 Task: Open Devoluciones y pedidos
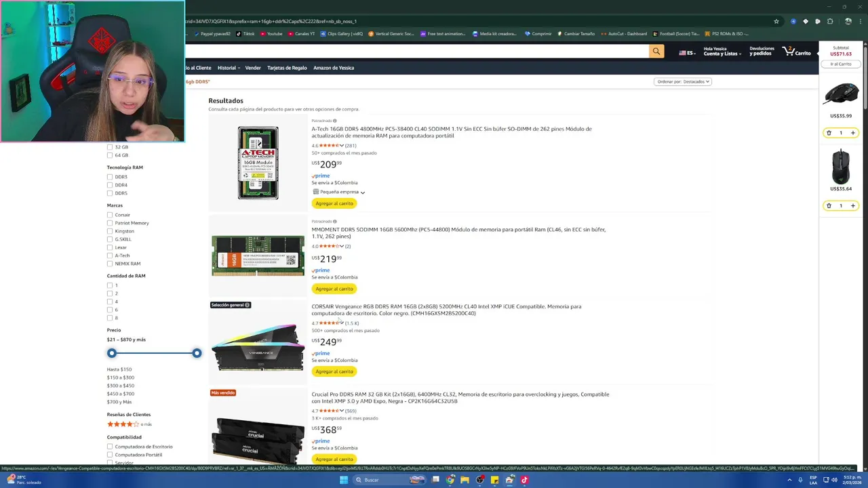[x=762, y=52]
